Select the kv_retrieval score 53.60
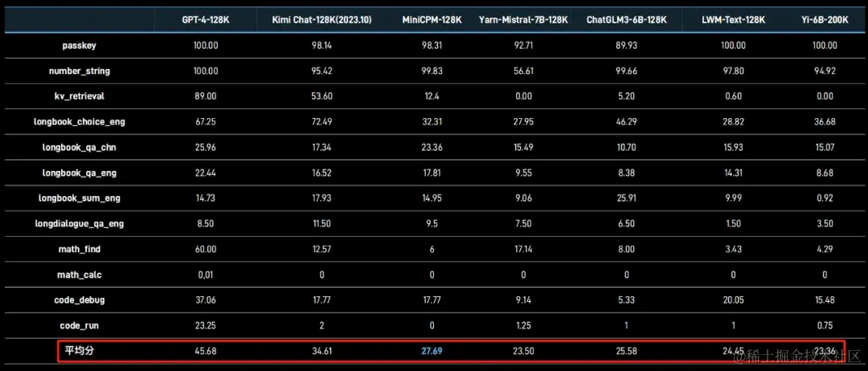Image resolution: width=868 pixels, height=371 pixels. pyautogui.click(x=321, y=96)
